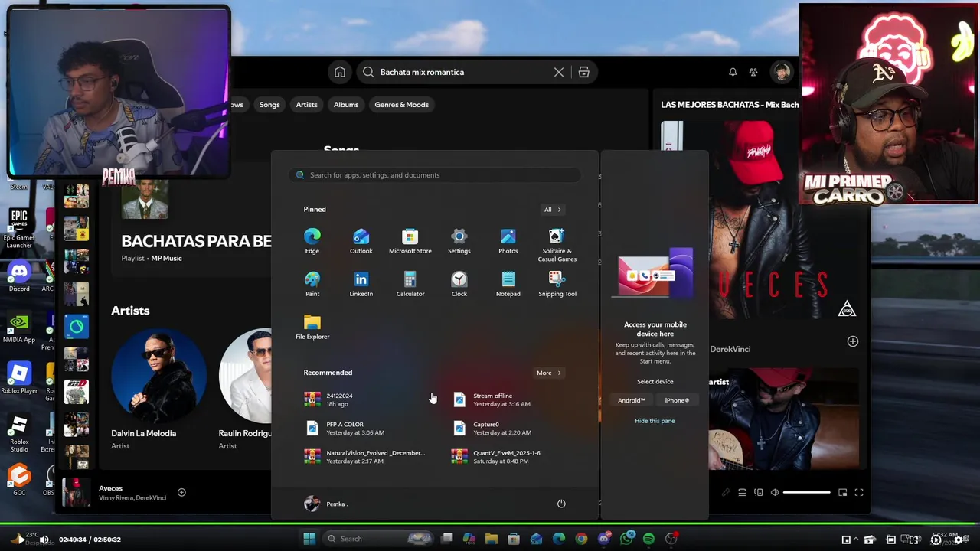Clear the Spotify search field
The width and height of the screenshot is (980, 551).
tap(559, 72)
